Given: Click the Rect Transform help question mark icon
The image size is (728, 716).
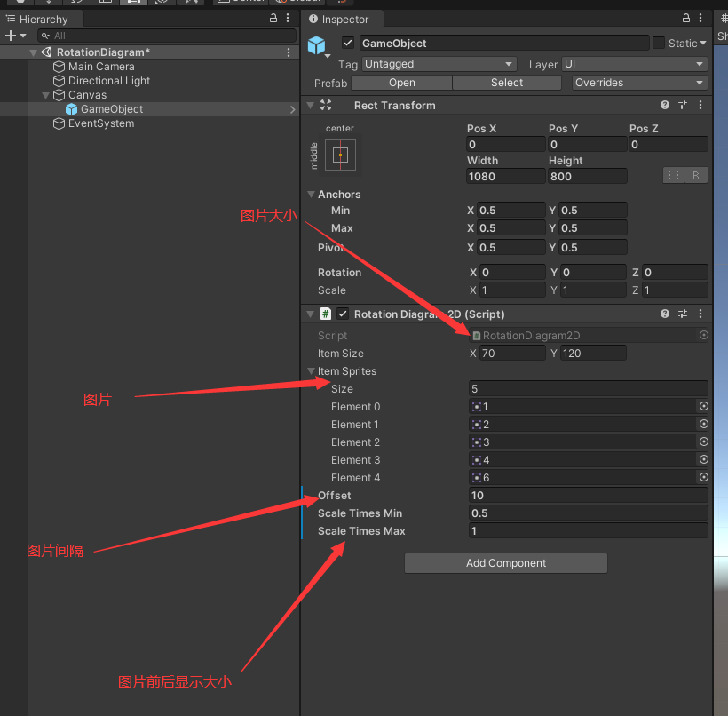Looking at the screenshot, I should click(664, 105).
